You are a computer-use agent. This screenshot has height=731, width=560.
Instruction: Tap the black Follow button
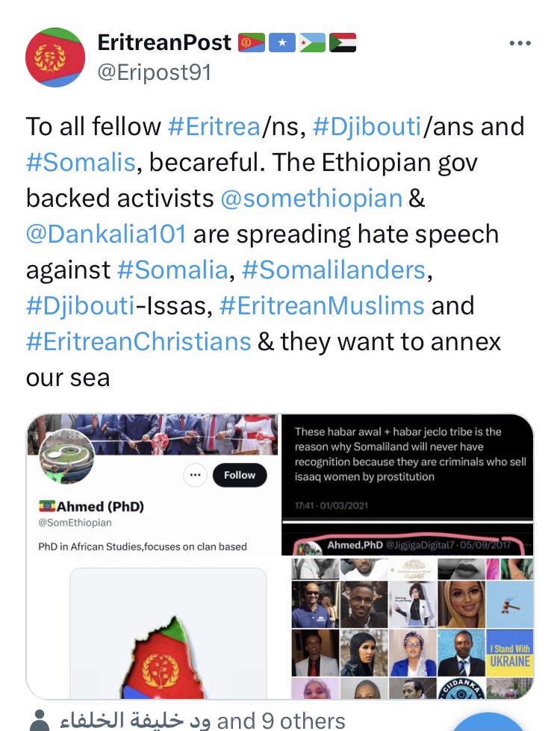[240, 475]
